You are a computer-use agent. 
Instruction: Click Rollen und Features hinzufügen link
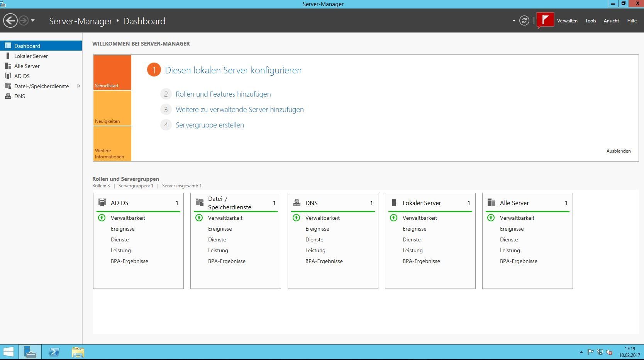click(x=223, y=94)
